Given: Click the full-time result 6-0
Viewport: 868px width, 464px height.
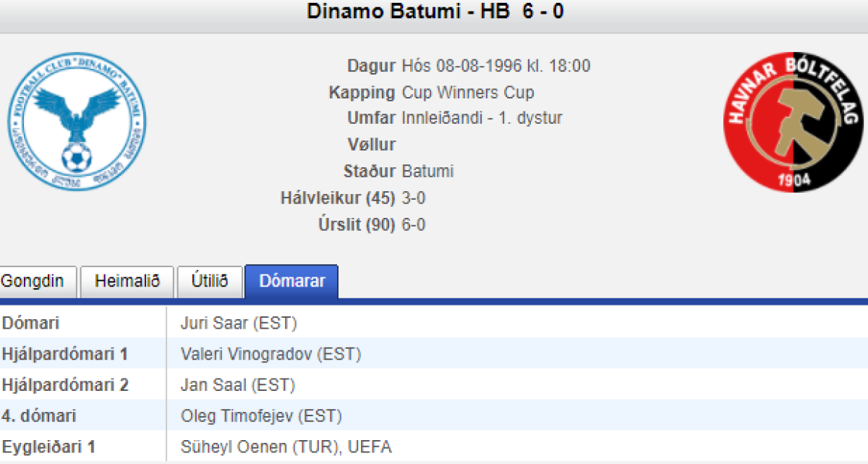Looking at the screenshot, I should [x=414, y=225].
